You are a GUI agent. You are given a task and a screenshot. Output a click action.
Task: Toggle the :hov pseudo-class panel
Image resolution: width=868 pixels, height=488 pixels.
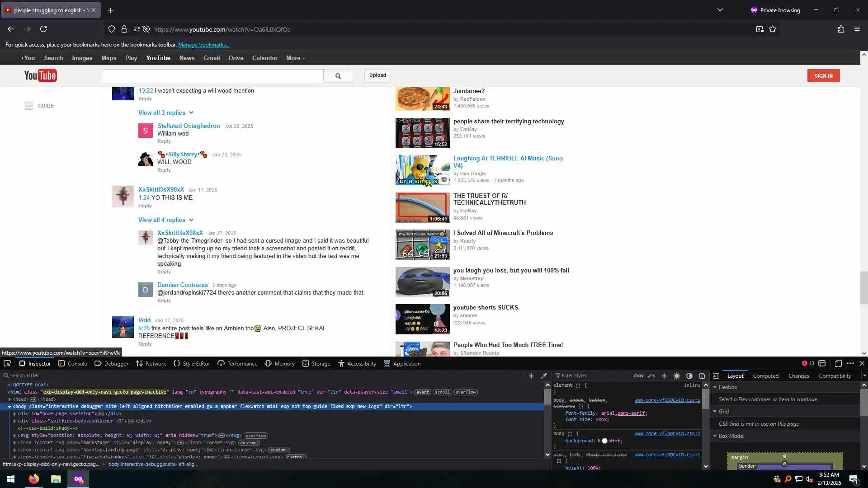(x=639, y=375)
